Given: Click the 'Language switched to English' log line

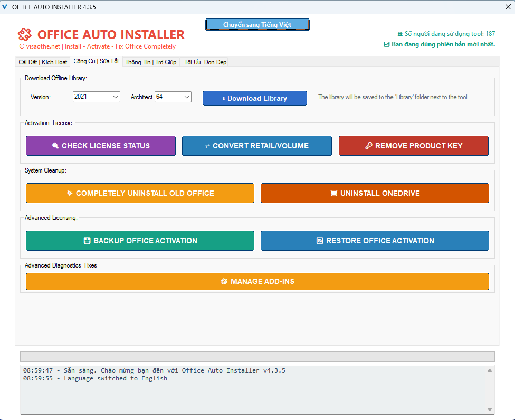Looking at the screenshot, I should (96, 378).
